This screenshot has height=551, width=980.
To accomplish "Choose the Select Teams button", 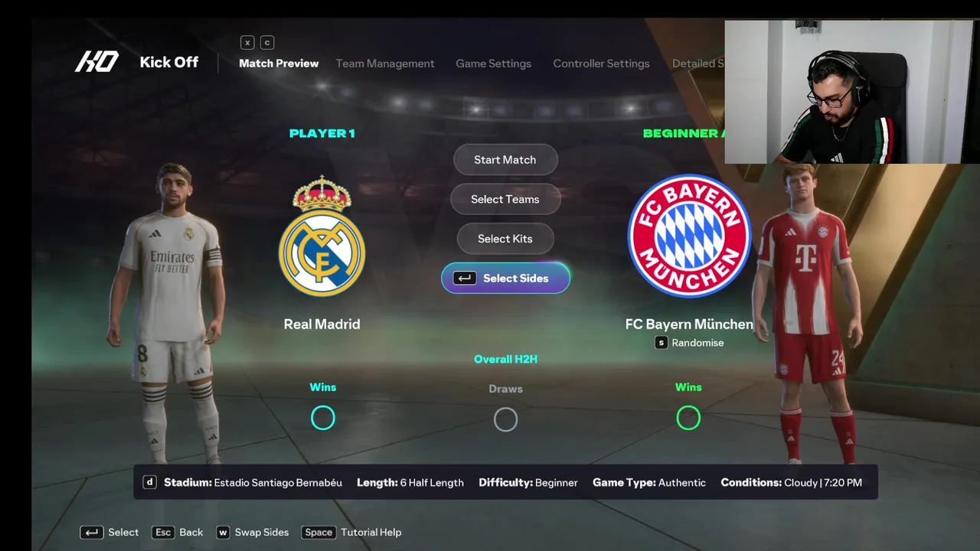I will point(505,199).
